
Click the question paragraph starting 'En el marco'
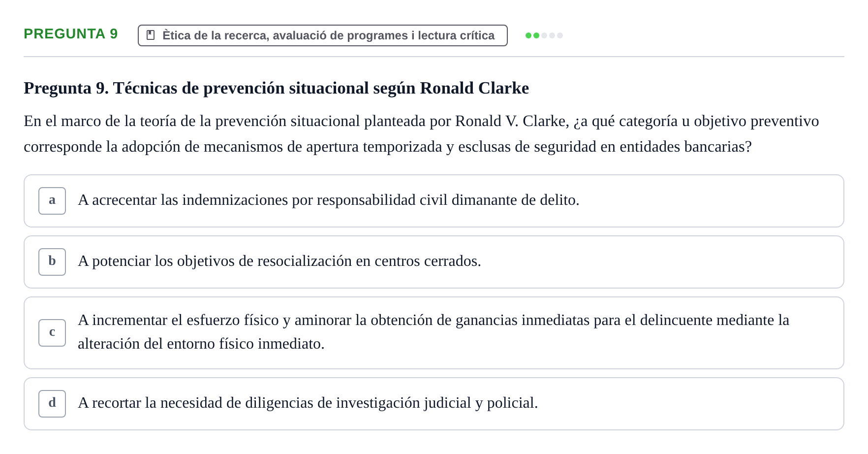[x=421, y=134]
